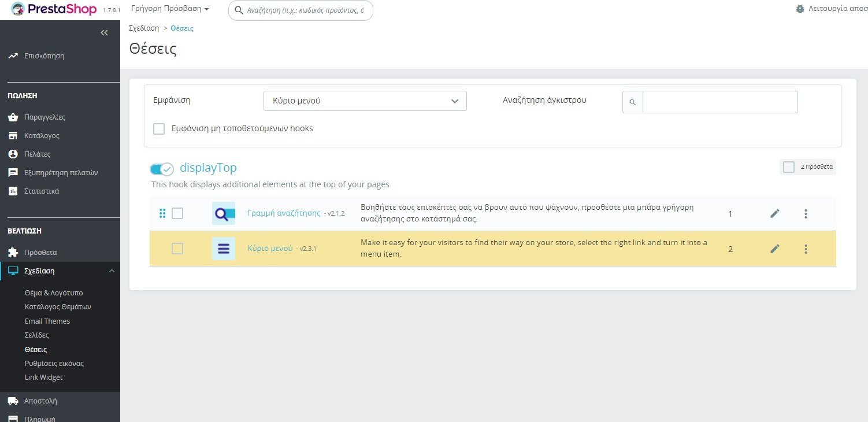This screenshot has height=422, width=868.
Task: Collapse the sidebar with double-chevron icon
Action: [104, 33]
